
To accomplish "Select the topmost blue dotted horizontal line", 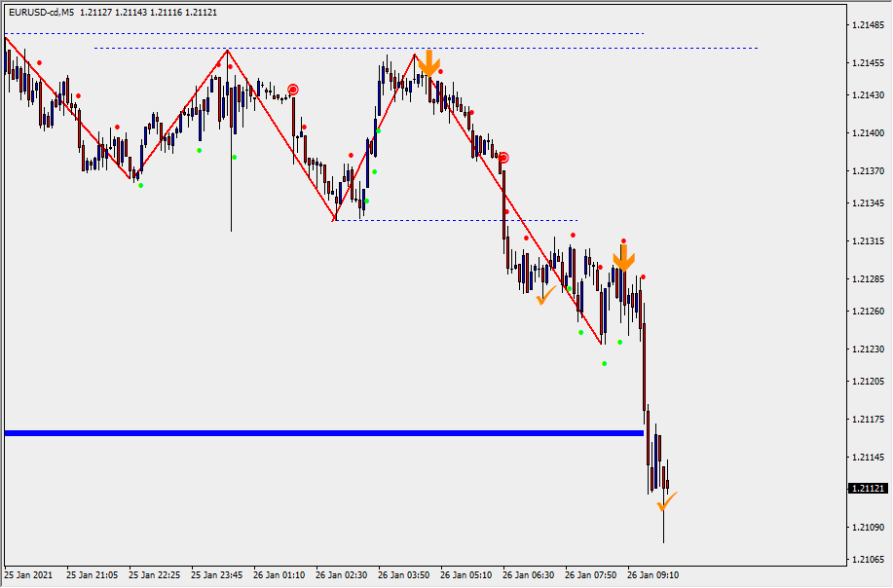I will click(321, 33).
